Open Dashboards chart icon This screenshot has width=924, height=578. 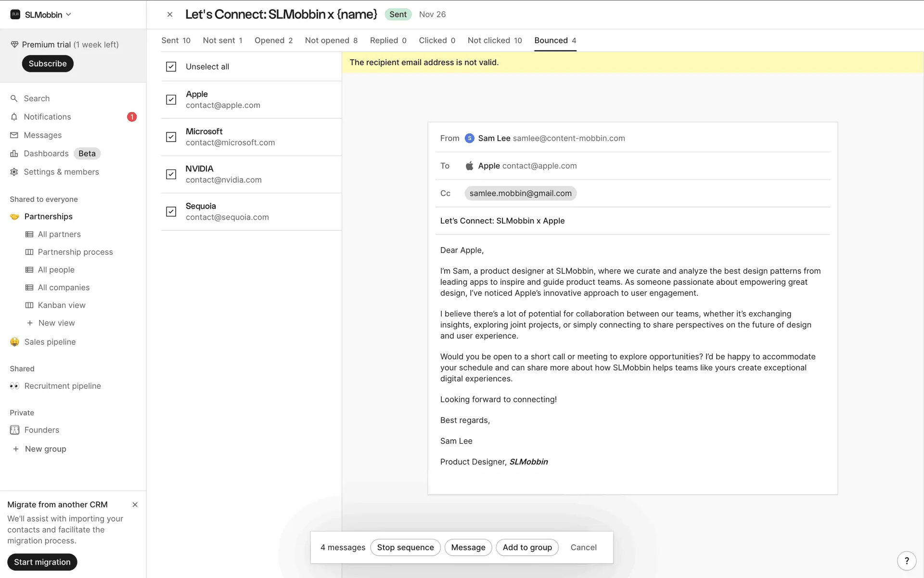(x=14, y=154)
